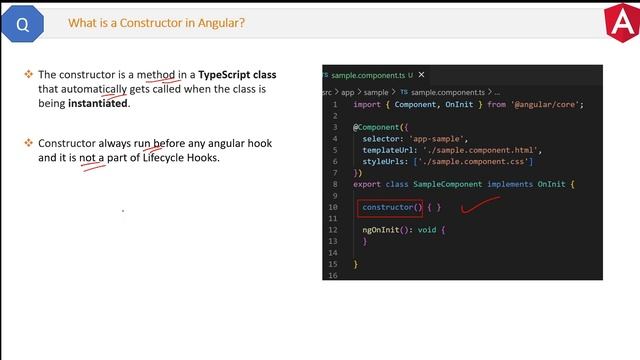This screenshot has height=360, width=640.
Task: Click the bold word 'instantiated'
Action: click(98, 103)
